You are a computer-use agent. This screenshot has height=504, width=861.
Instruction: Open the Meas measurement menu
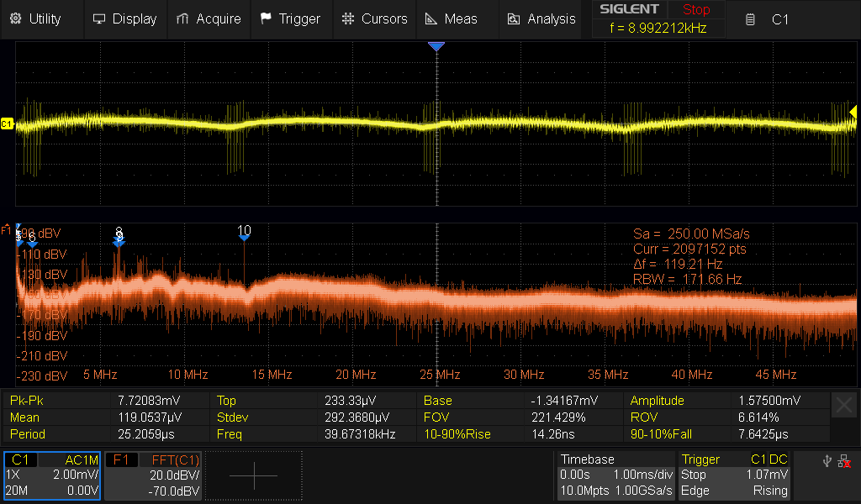click(x=452, y=18)
